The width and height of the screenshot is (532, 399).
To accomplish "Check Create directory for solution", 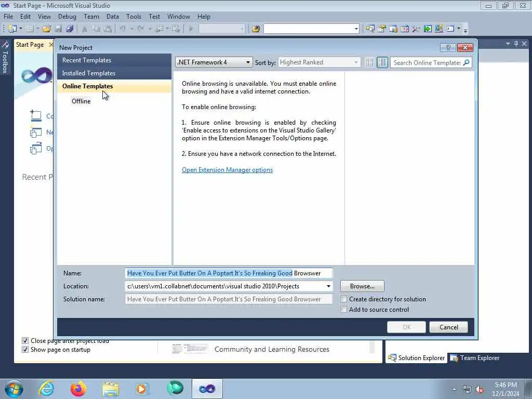I will pos(344,299).
